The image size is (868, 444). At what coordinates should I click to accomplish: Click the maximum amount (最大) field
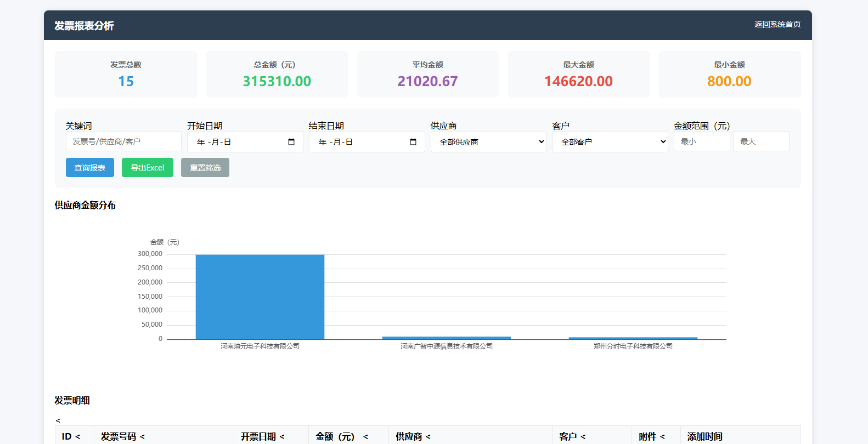click(760, 141)
